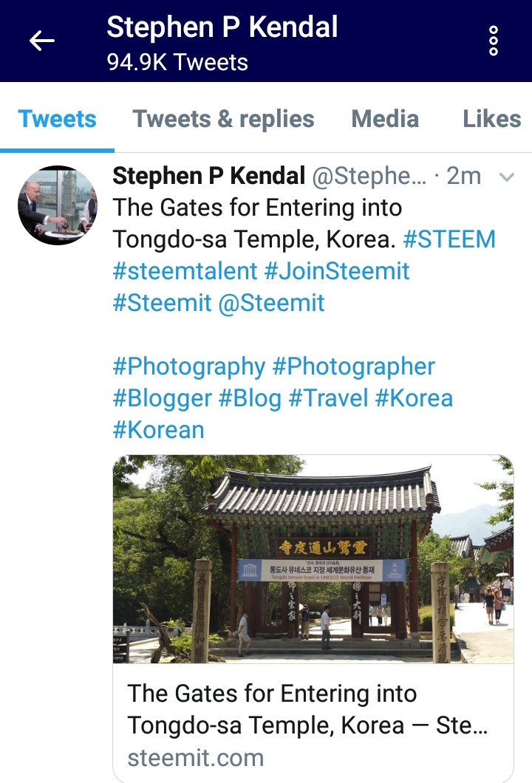Tap the back arrow icon
532x783 pixels.
tap(42, 41)
